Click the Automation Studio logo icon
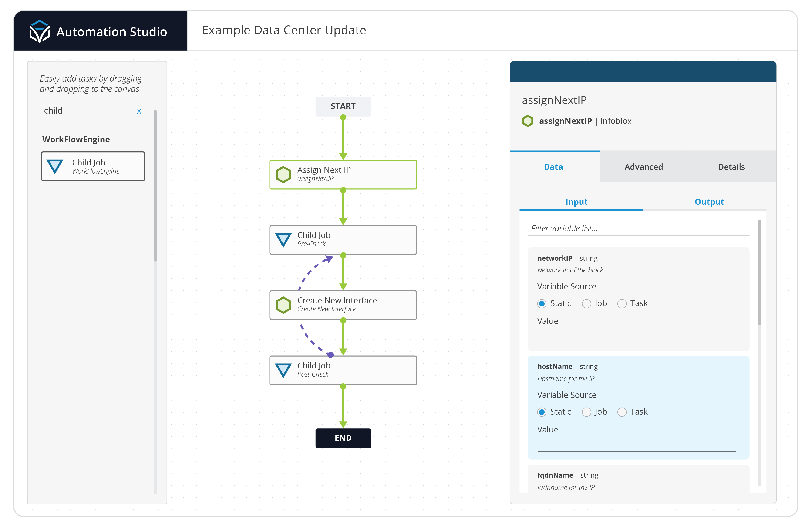812x531 pixels. pyautogui.click(x=39, y=31)
